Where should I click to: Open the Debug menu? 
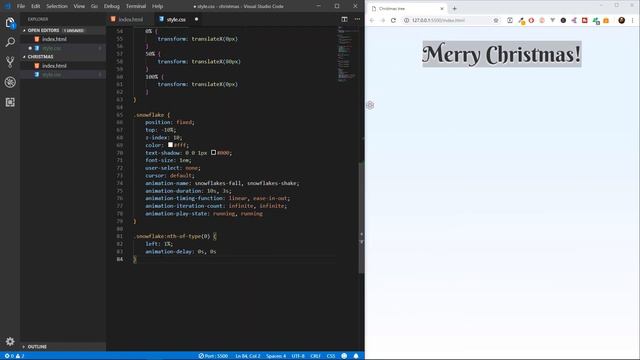point(111,6)
